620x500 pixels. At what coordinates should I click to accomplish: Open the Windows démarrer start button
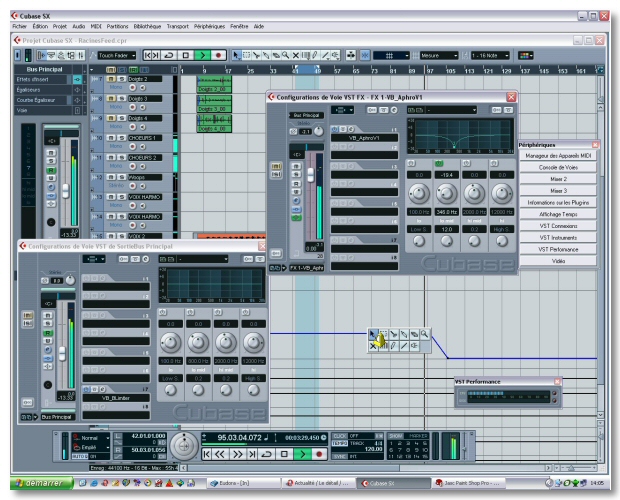coord(42,483)
